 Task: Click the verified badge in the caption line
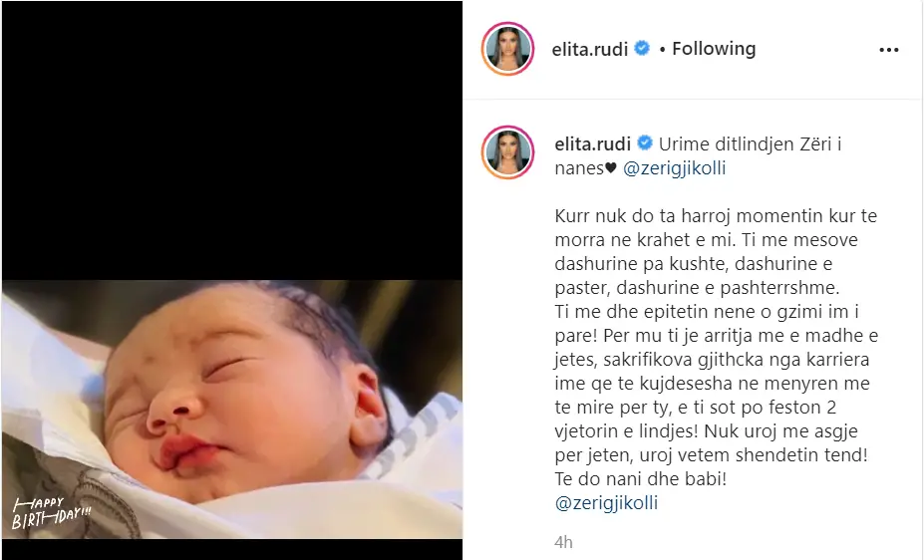tap(645, 143)
